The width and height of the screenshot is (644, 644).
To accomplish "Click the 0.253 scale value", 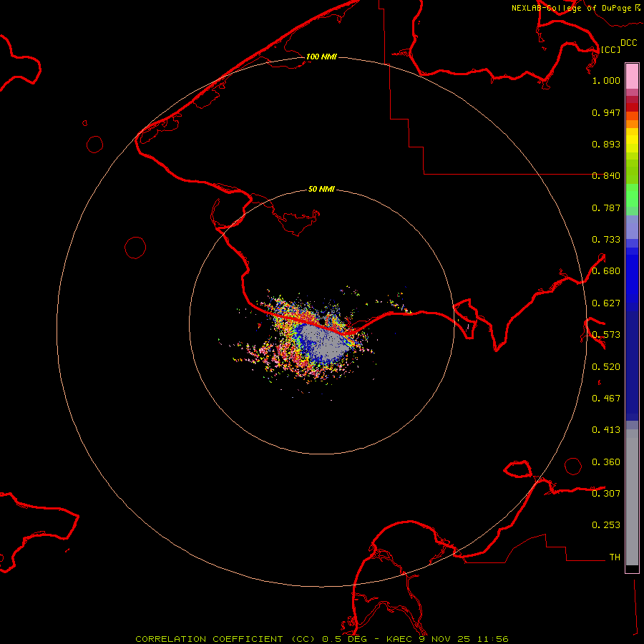I will click(606, 525).
